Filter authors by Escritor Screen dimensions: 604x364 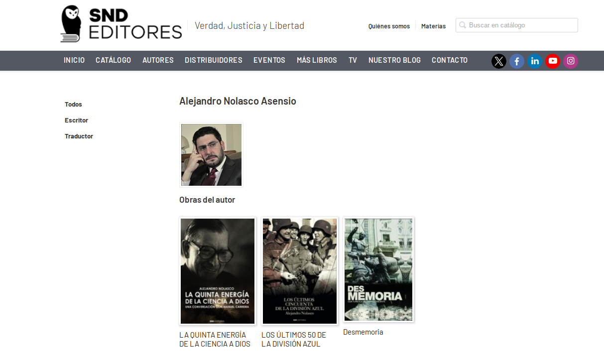(76, 121)
